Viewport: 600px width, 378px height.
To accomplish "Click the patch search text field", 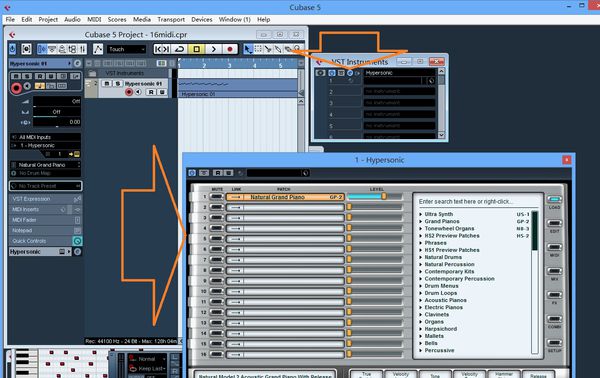I will [478, 202].
